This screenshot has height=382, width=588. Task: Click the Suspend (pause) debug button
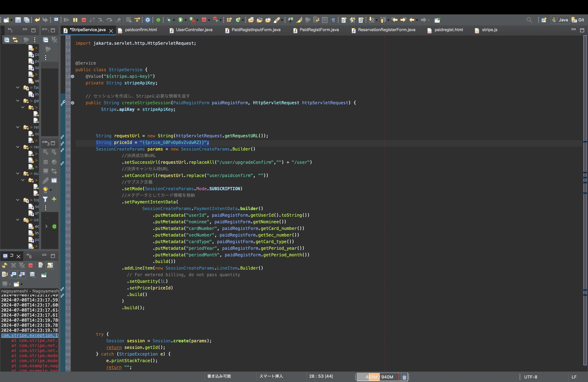coord(75,20)
